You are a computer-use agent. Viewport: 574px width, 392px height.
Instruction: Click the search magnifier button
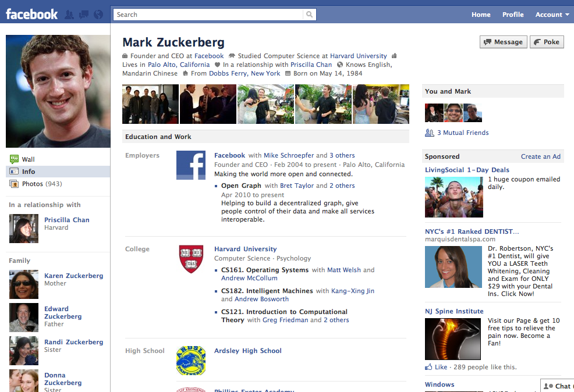click(310, 15)
